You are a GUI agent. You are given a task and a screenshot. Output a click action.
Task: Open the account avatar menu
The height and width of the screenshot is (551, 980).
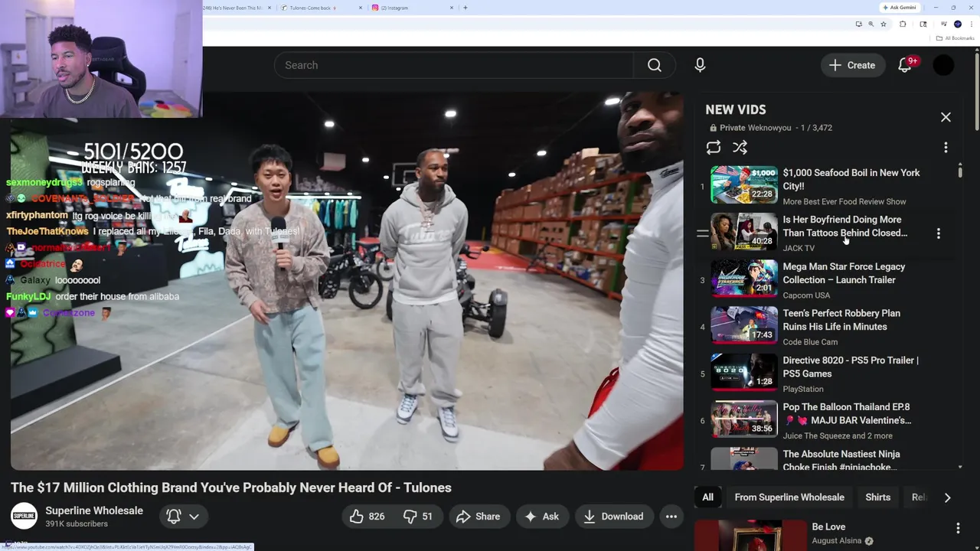pos(943,65)
